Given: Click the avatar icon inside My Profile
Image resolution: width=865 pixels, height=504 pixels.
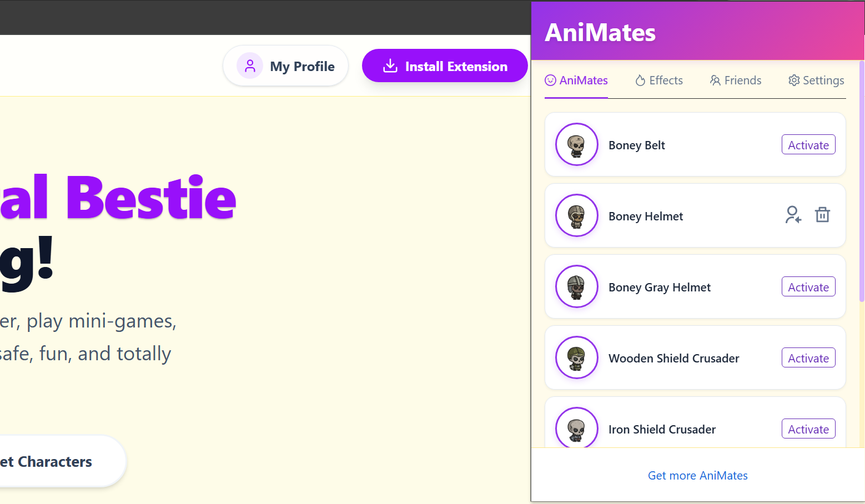Looking at the screenshot, I should click(250, 65).
